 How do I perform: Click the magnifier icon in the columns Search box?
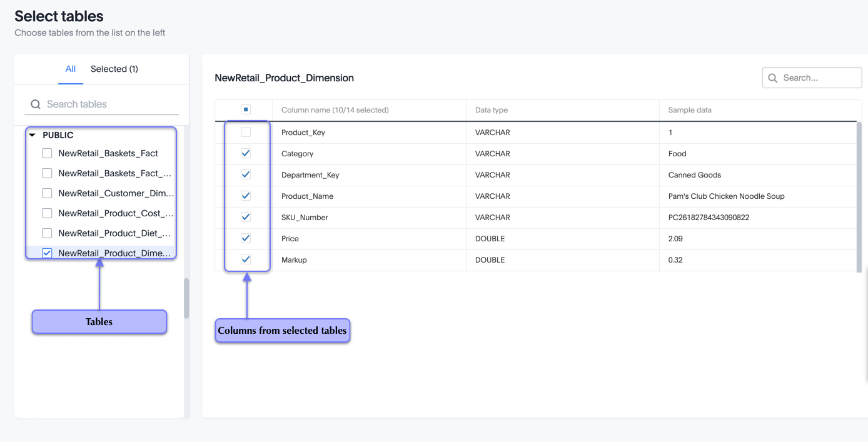(x=773, y=78)
